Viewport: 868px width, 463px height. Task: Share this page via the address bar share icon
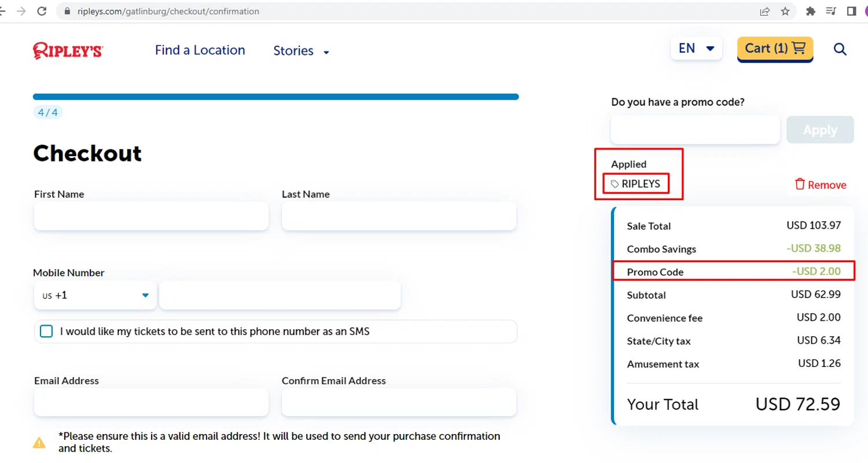click(x=765, y=11)
